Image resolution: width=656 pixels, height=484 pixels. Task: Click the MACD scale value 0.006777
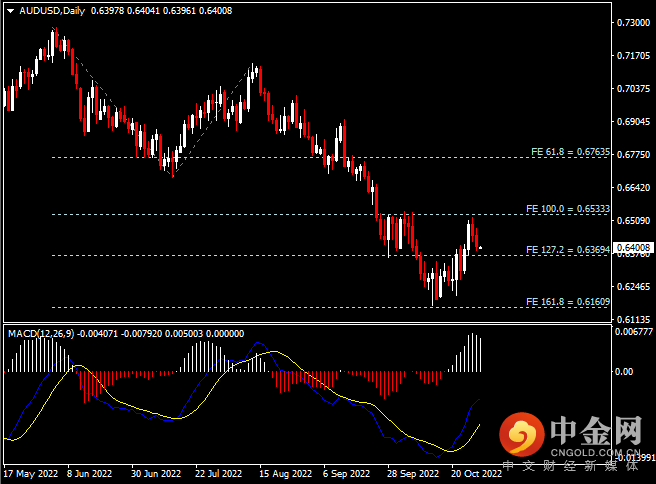pyautogui.click(x=633, y=332)
